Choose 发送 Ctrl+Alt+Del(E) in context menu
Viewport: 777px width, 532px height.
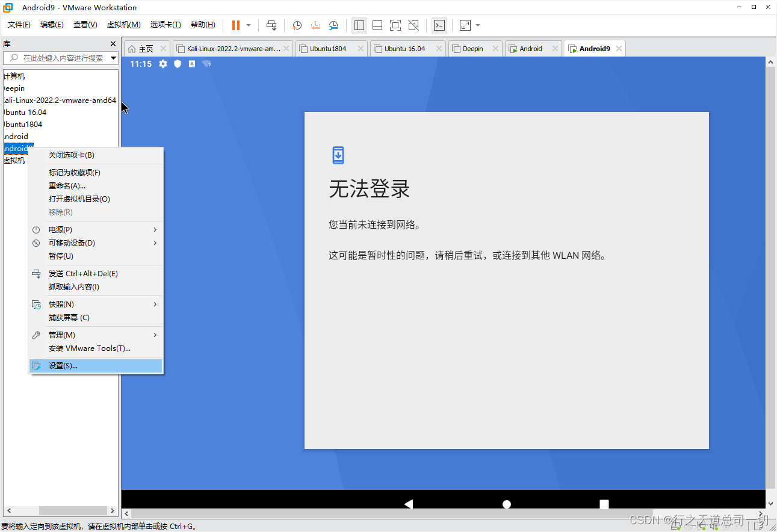coord(96,274)
